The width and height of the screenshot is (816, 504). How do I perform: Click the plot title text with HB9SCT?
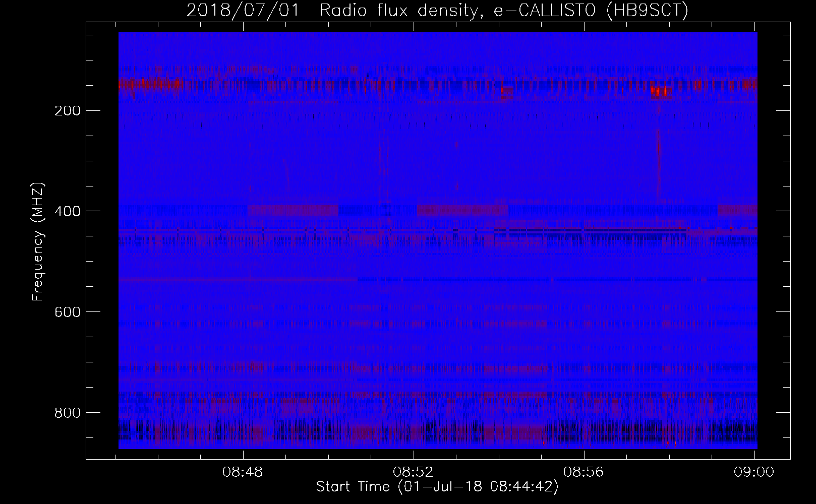coord(437,10)
